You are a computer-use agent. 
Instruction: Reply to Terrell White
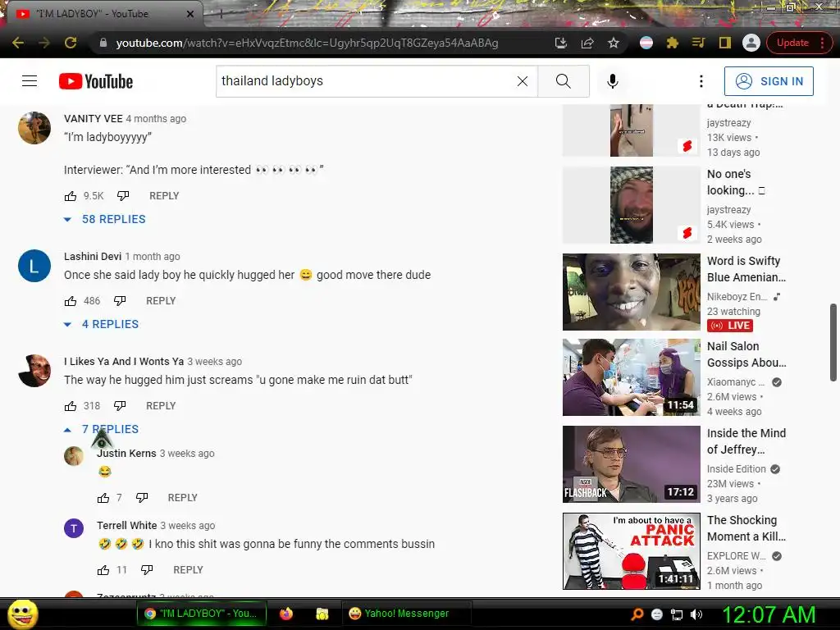(x=188, y=570)
